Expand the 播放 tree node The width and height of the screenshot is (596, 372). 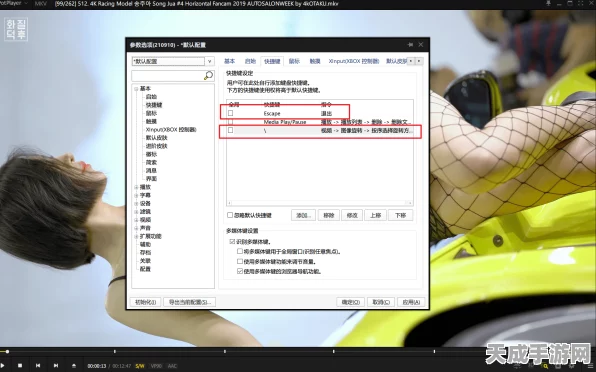pyautogui.click(x=136, y=187)
